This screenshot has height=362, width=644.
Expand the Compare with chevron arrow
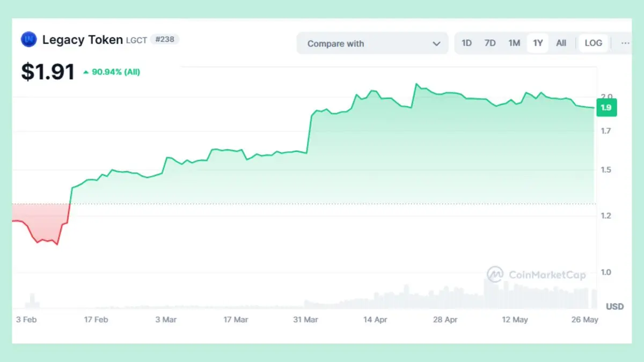tap(436, 44)
